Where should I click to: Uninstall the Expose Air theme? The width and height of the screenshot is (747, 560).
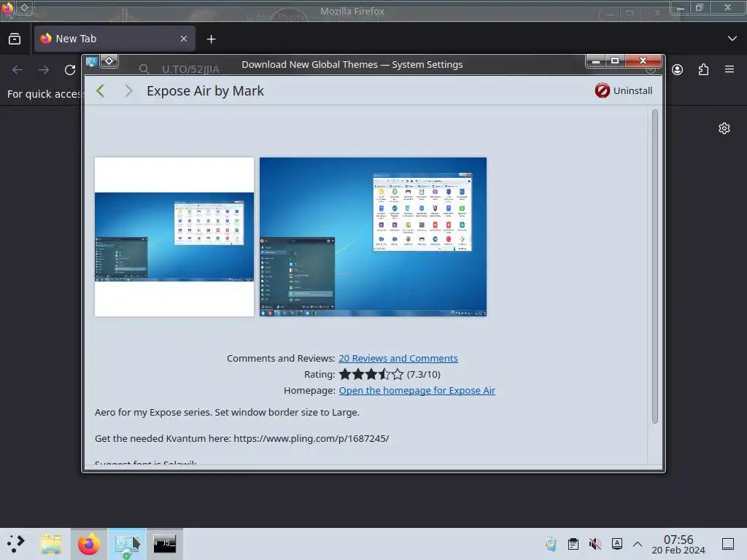click(624, 90)
